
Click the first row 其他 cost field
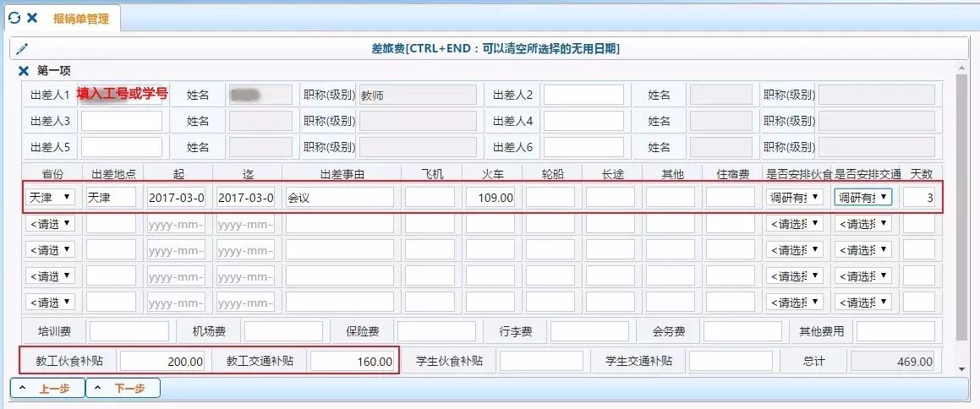[671, 198]
